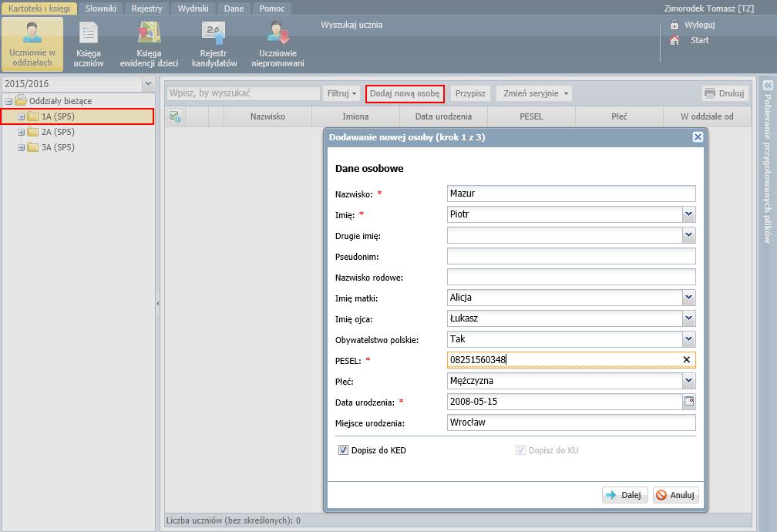Clear PESEL field with X icon
777x532 pixels.
click(x=686, y=359)
